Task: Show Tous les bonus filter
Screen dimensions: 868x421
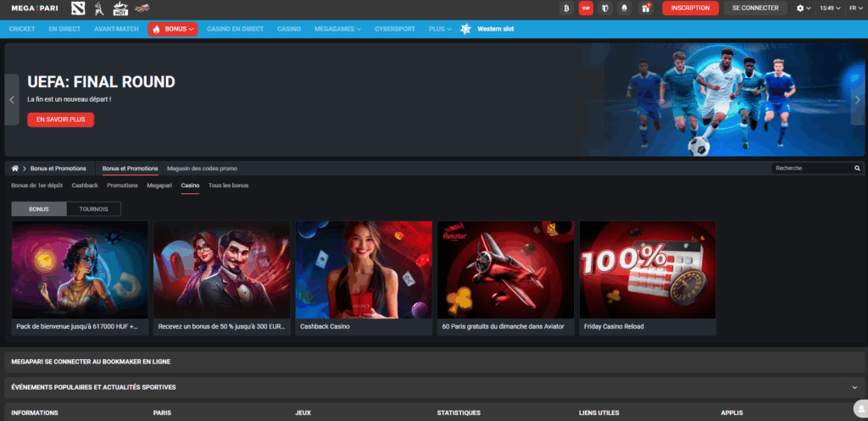Action: click(x=228, y=186)
